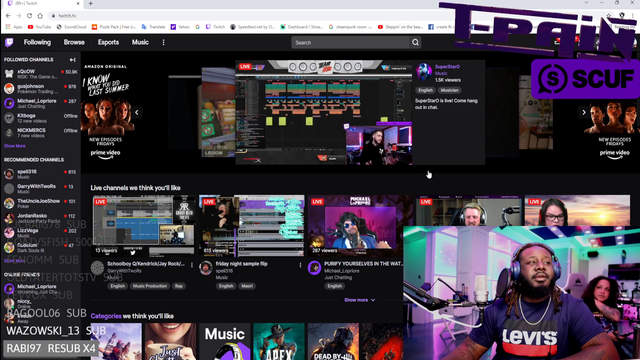Click SuperStarO avatar in featured panel
The image size is (640, 360).
click(424, 72)
